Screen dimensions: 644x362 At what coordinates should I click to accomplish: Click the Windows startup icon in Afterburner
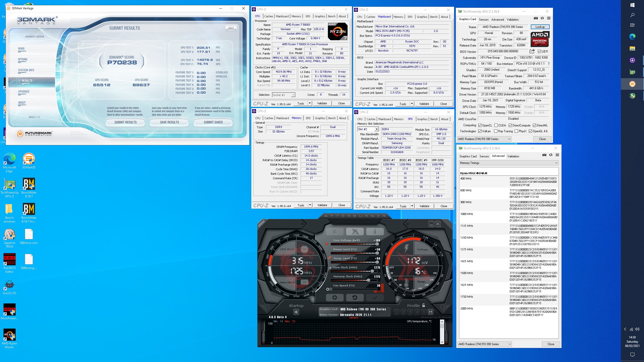pos(296,312)
